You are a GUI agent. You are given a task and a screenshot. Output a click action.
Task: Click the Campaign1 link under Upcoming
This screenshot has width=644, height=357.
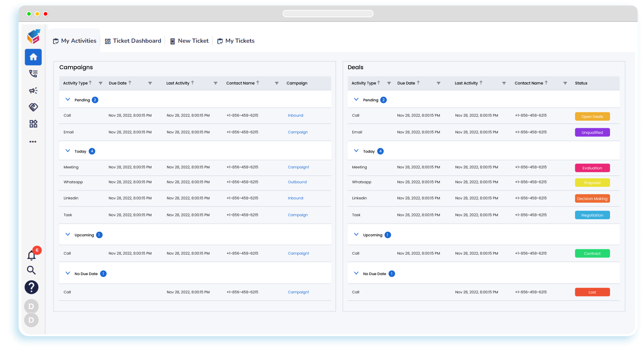click(298, 253)
